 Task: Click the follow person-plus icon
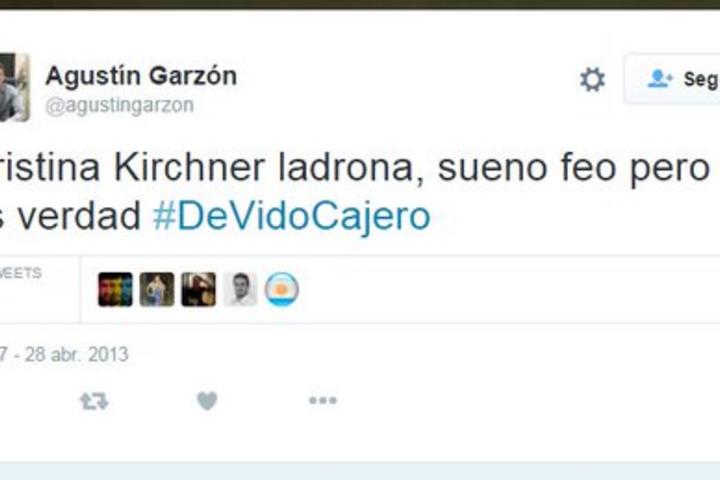(x=660, y=79)
